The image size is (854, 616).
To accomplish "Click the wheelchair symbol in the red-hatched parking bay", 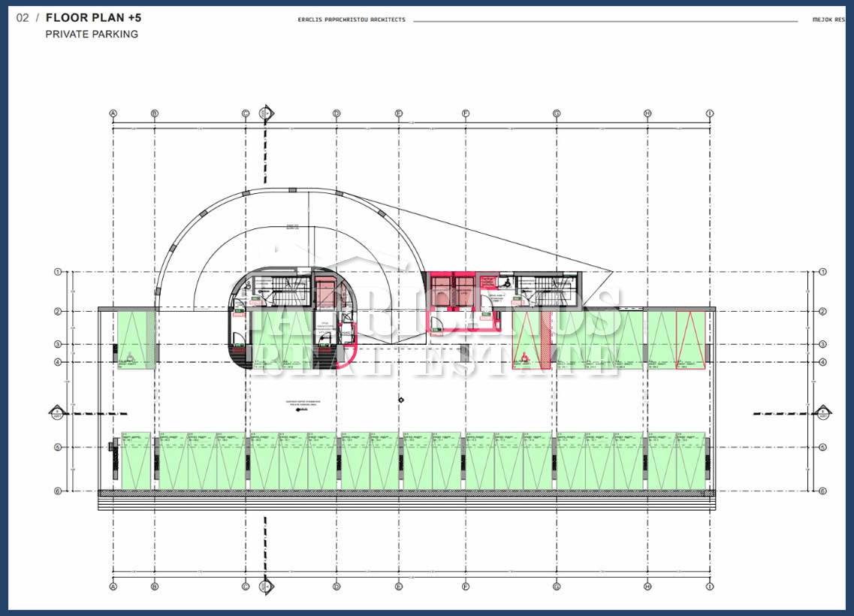I will (x=524, y=357).
